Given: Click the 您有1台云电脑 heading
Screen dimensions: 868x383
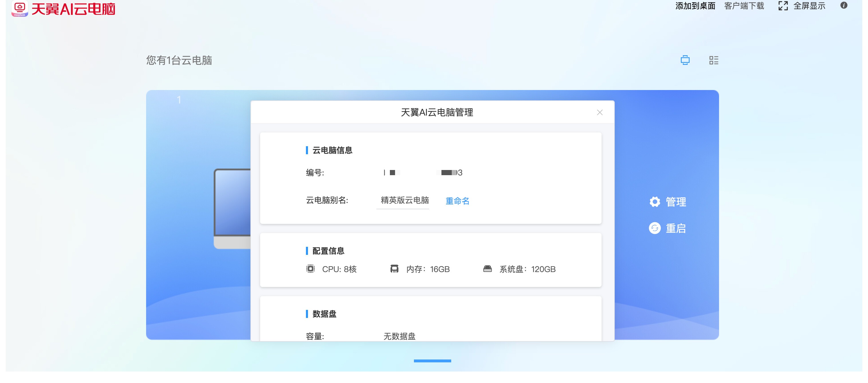Looking at the screenshot, I should click(x=179, y=60).
